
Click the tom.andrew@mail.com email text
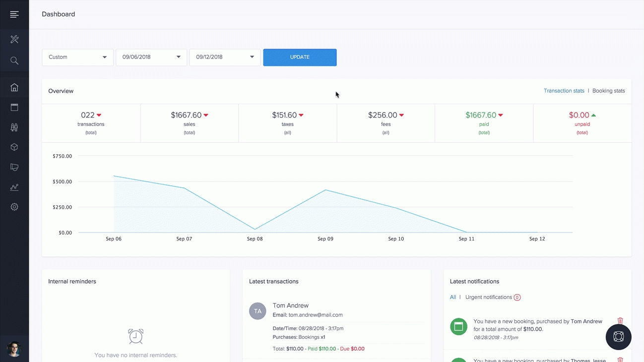(316, 315)
